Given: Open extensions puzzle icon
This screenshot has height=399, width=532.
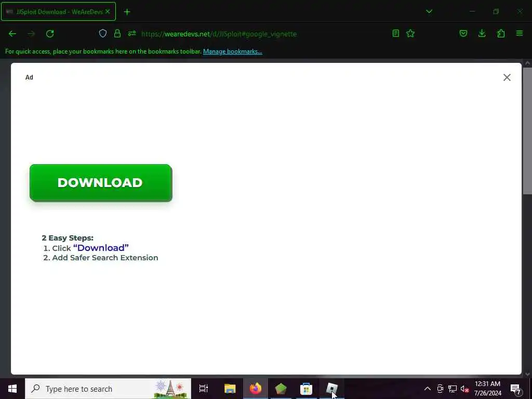Looking at the screenshot, I should [501, 33].
